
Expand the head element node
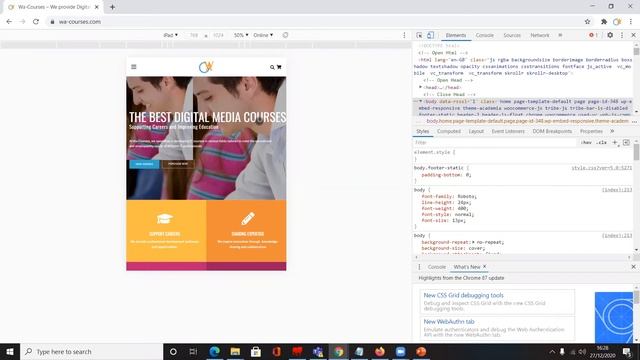pos(420,87)
